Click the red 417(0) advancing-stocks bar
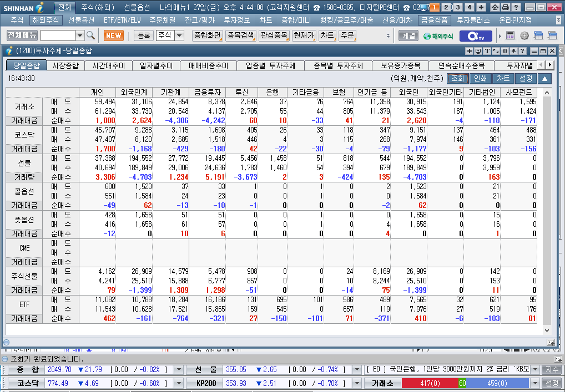This screenshot has width=565, height=392. [x=430, y=383]
